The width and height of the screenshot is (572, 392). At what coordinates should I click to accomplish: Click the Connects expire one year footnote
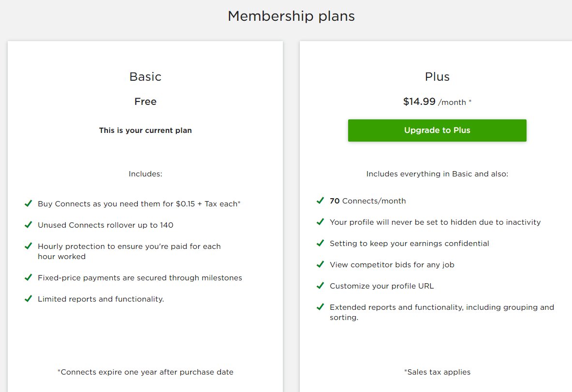tap(145, 372)
